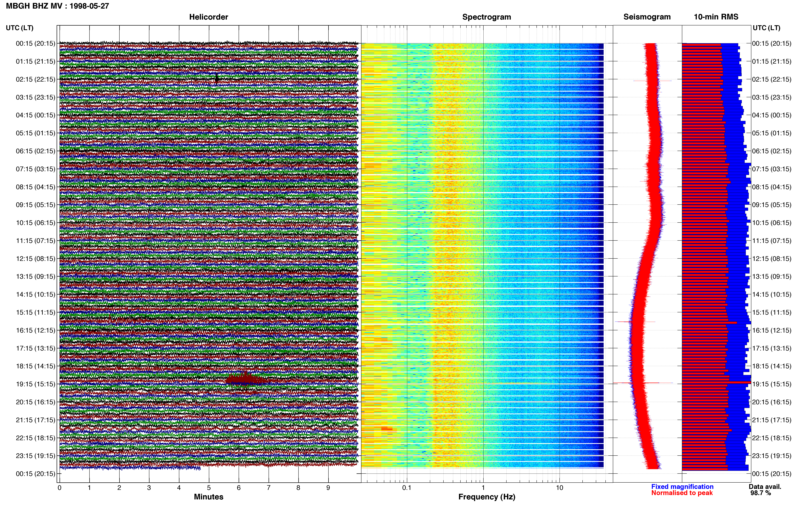Click the 10-min RMS panel heading
This screenshot has width=812, height=508.
pos(716,17)
